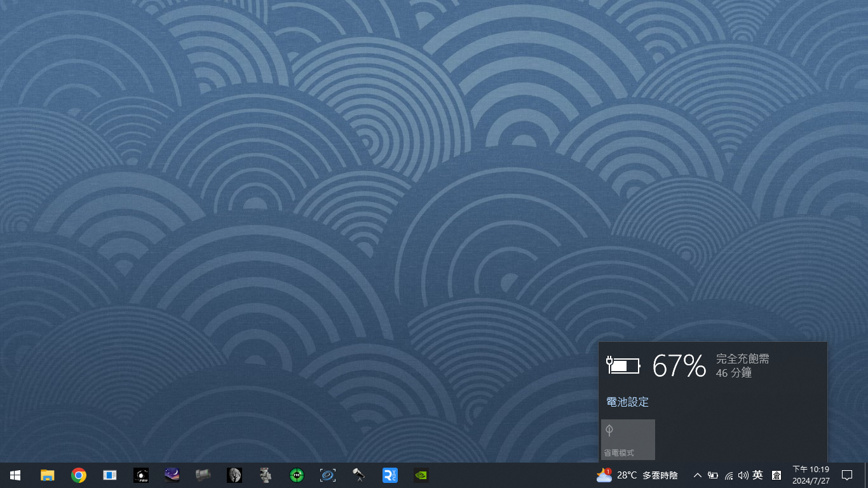Launch Google Chrome from the taskbar
Image resolution: width=868 pixels, height=488 pixels.
(x=78, y=475)
